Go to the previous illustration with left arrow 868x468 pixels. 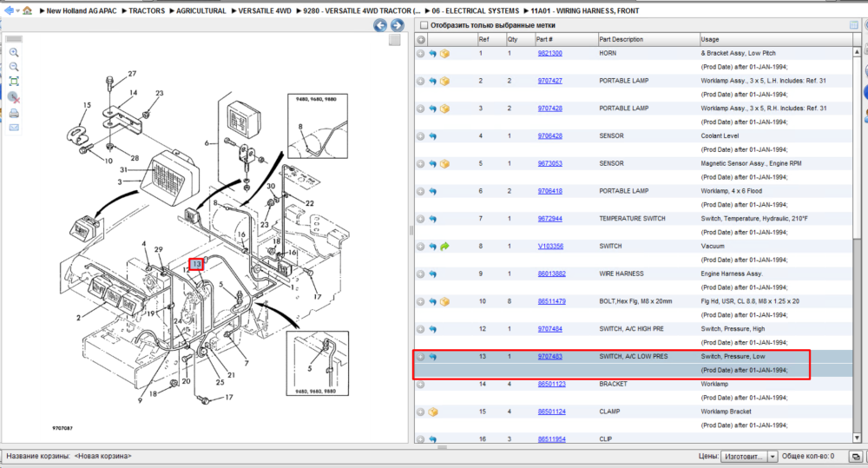point(380,25)
